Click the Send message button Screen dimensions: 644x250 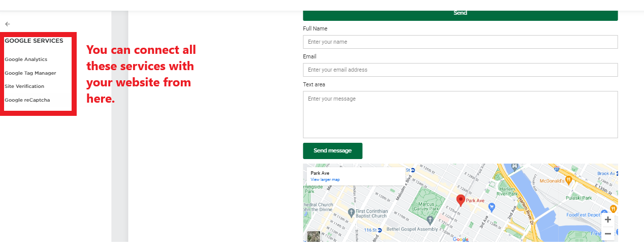pyautogui.click(x=333, y=151)
